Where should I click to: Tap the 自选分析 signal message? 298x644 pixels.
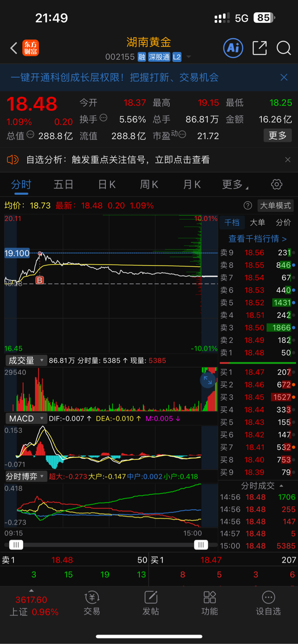(x=118, y=160)
